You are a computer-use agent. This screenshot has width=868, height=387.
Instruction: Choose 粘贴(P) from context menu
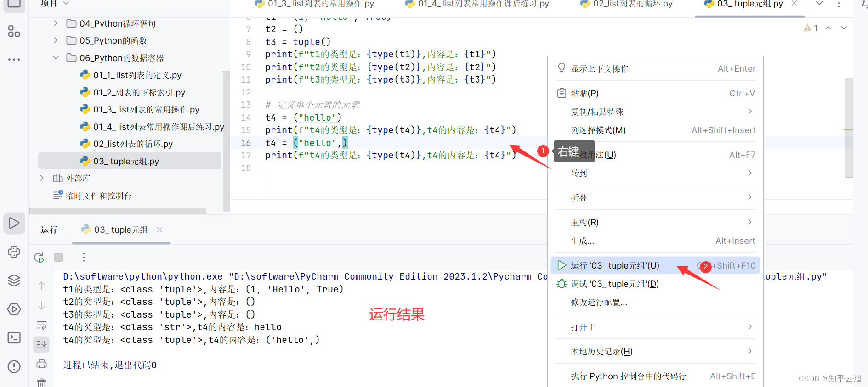655,93
